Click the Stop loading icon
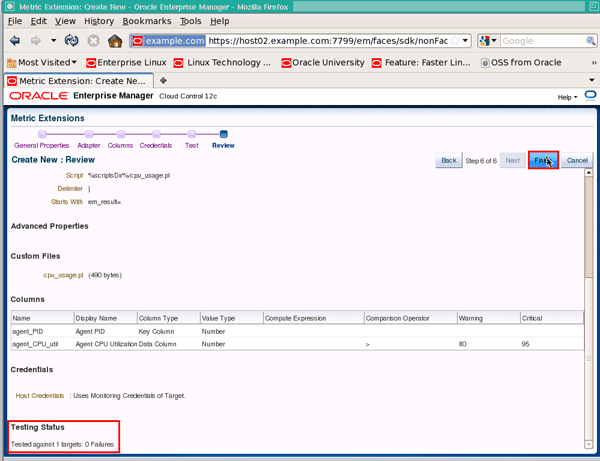The width and height of the screenshot is (600, 461). (93, 41)
